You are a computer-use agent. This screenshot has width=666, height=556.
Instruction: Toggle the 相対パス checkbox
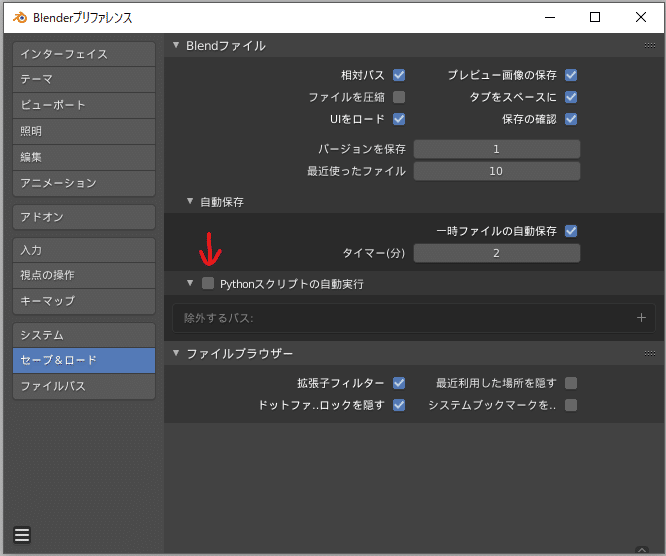coord(399,75)
